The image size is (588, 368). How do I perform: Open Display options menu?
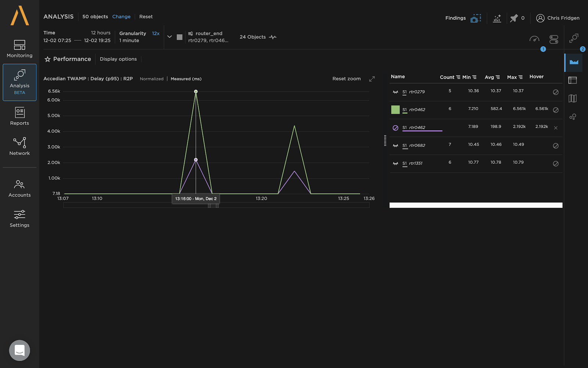[x=118, y=59]
